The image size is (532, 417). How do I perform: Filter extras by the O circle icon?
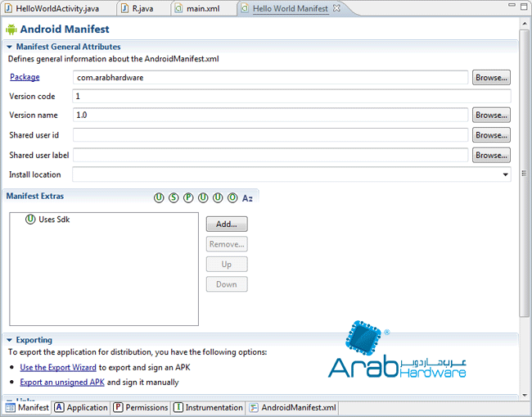pyautogui.click(x=232, y=197)
